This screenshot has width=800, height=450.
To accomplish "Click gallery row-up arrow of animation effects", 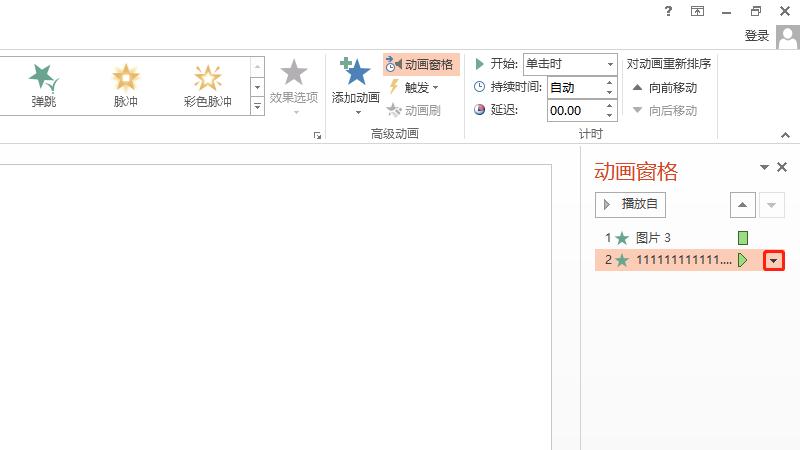I will coord(257,67).
